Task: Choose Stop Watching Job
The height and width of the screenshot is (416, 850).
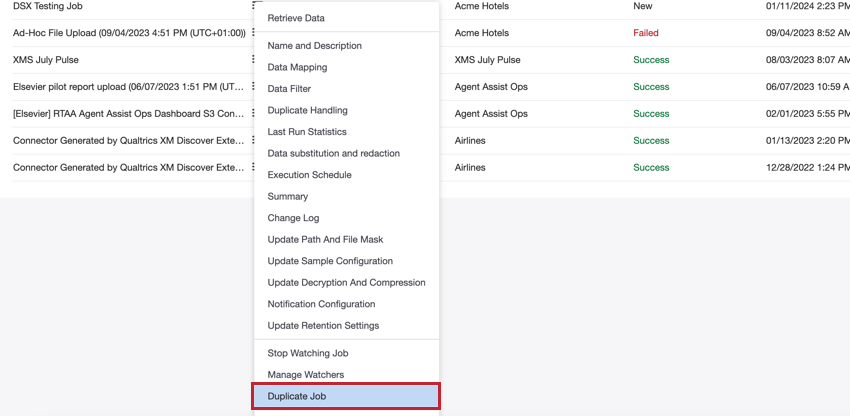Action: (x=346, y=353)
